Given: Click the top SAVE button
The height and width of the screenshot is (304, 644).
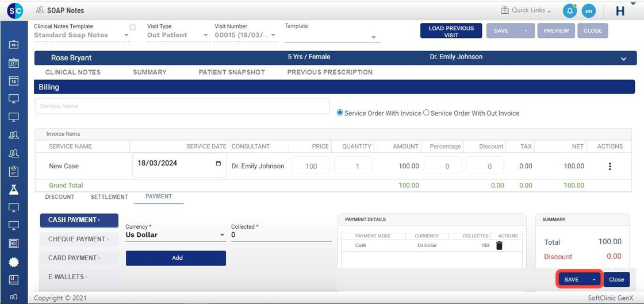Looking at the screenshot, I should [x=502, y=31].
